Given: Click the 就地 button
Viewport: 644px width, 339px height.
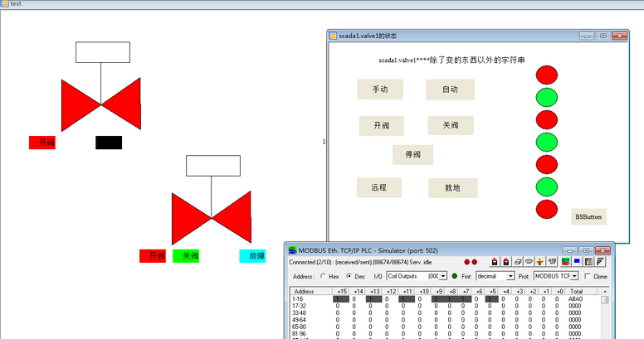Looking at the screenshot, I should [452, 188].
